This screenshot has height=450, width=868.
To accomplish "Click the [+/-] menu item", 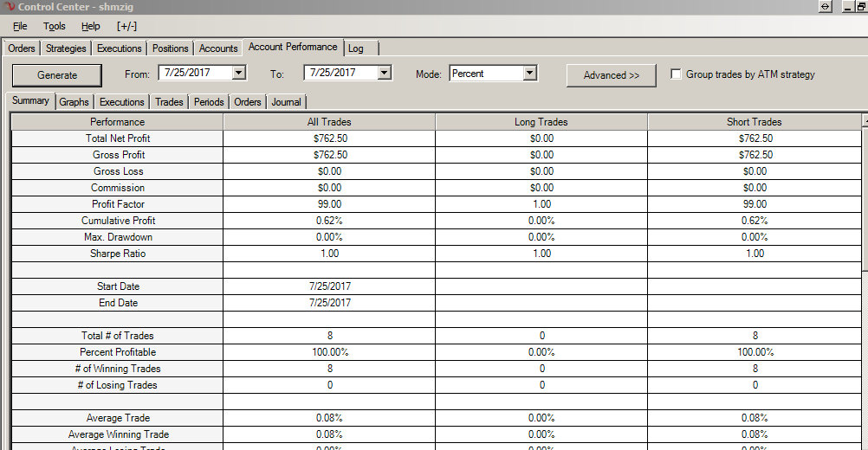I will (x=126, y=26).
